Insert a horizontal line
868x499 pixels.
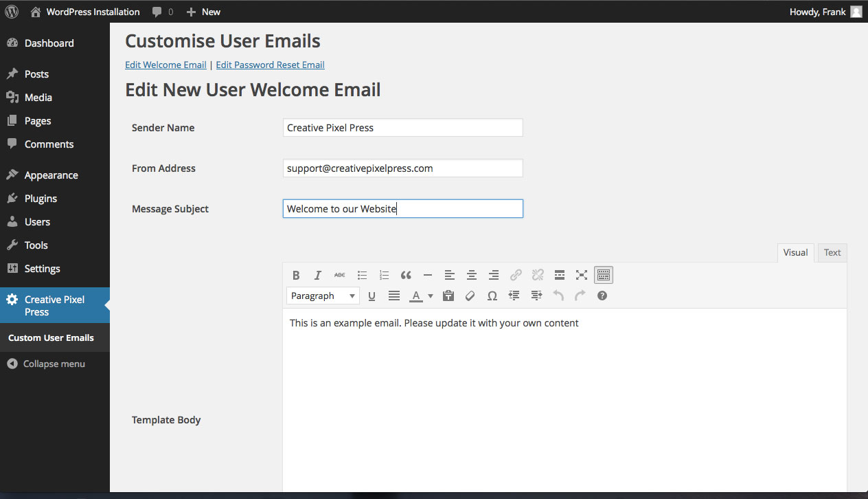[x=428, y=275]
